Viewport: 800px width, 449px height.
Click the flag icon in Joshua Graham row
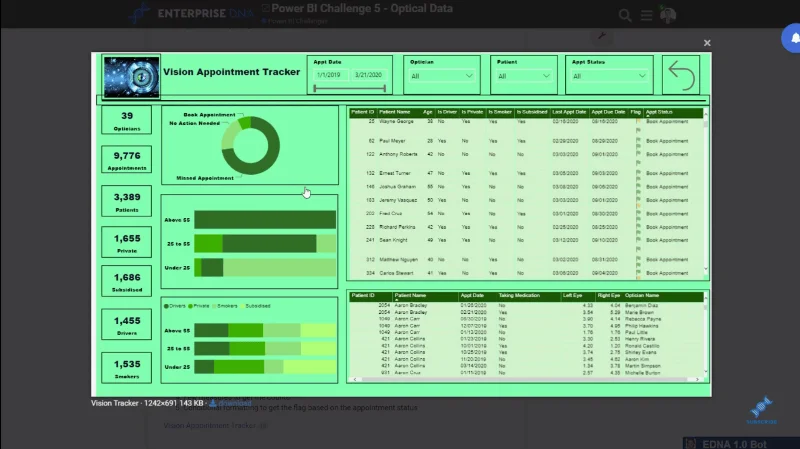[x=638, y=187]
